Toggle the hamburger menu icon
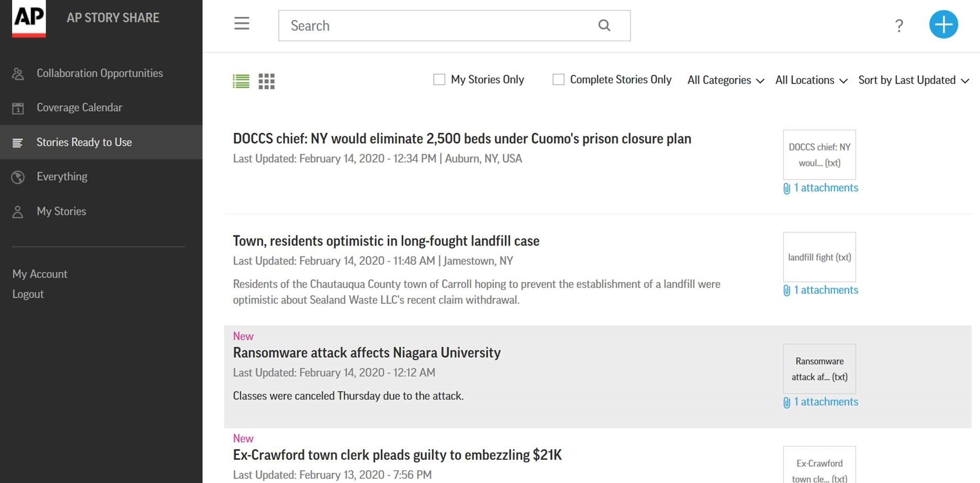 pos(241,24)
